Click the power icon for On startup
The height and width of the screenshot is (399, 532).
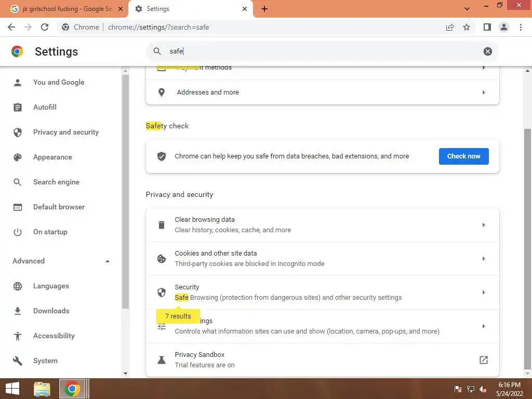coord(18,232)
